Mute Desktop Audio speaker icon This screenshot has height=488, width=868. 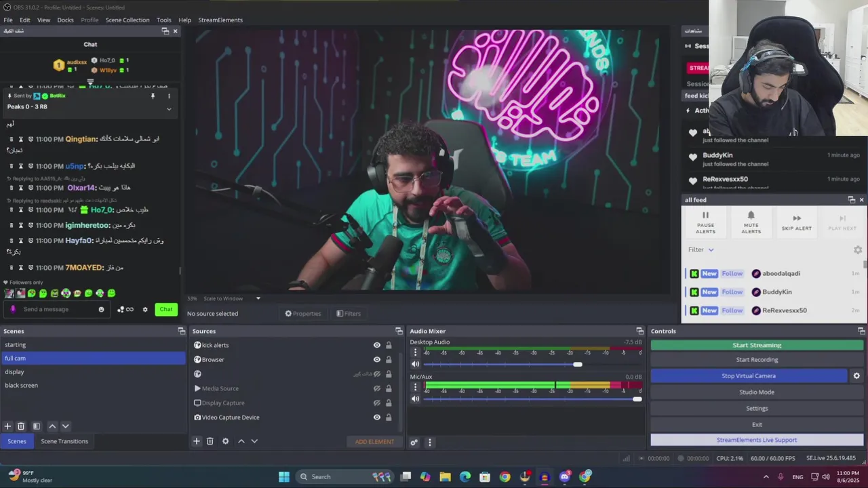pos(416,365)
